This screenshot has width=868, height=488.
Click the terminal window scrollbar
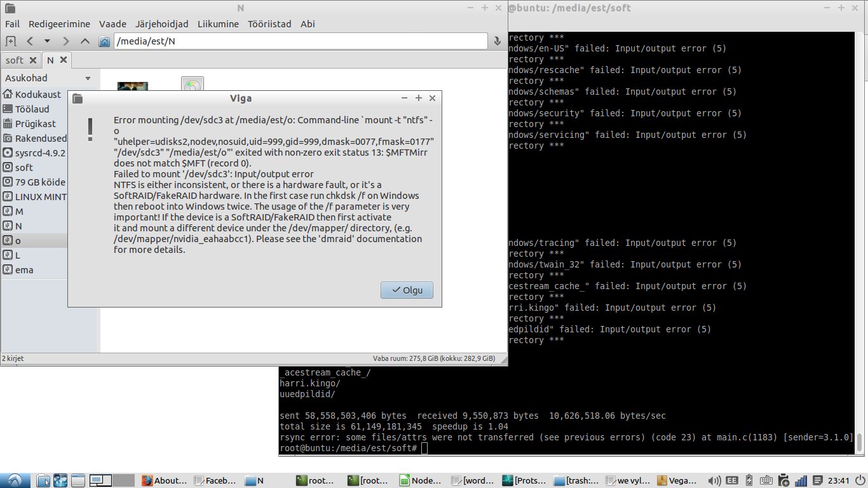pyautogui.click(x=860, y=442)
